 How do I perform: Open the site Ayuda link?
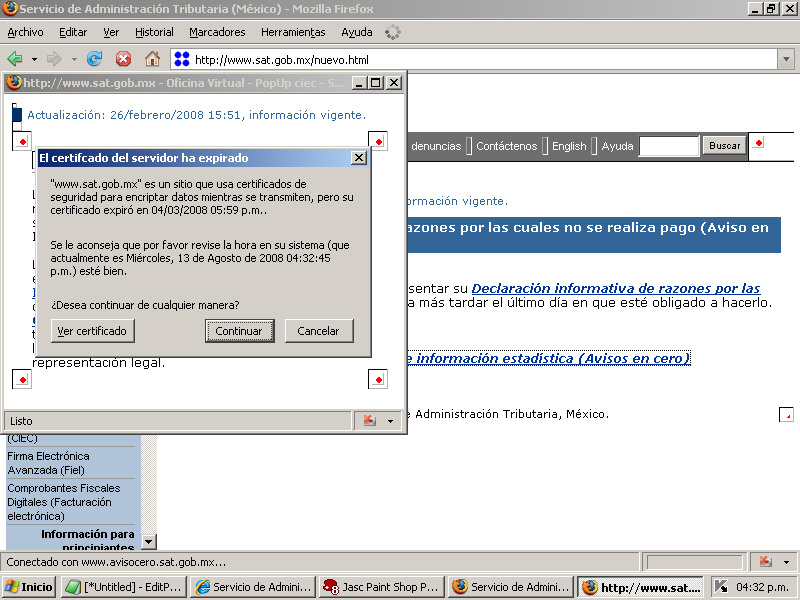tap(617, 146)
